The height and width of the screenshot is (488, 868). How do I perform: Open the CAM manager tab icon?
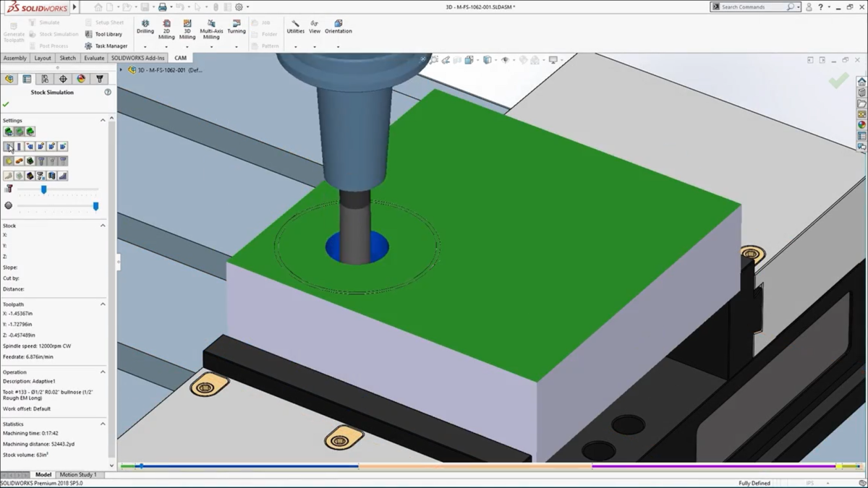coord(100,79)
